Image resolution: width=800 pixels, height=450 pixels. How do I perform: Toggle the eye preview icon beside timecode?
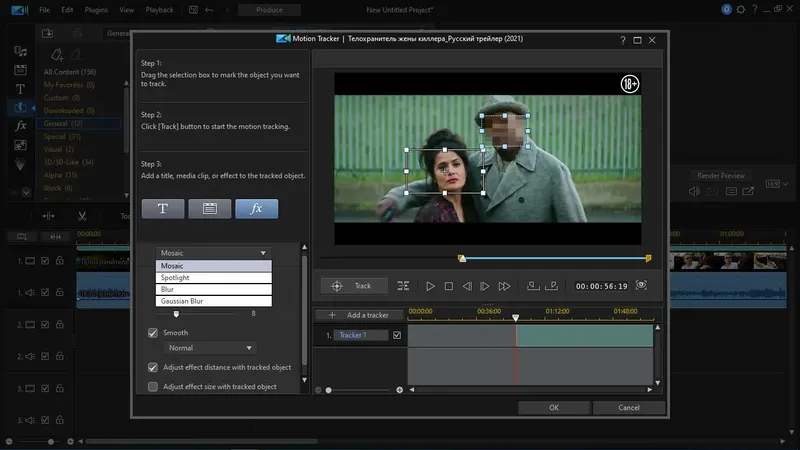(x=641, y=286)
